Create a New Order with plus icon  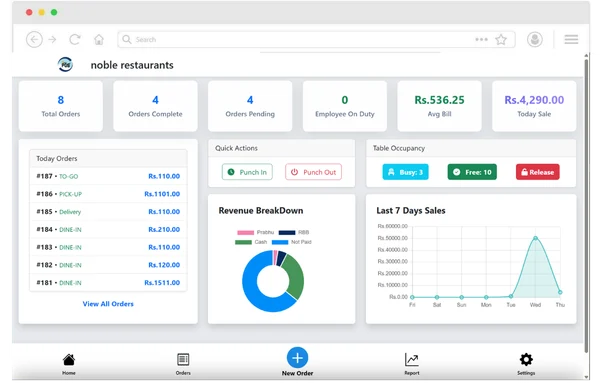297,358
